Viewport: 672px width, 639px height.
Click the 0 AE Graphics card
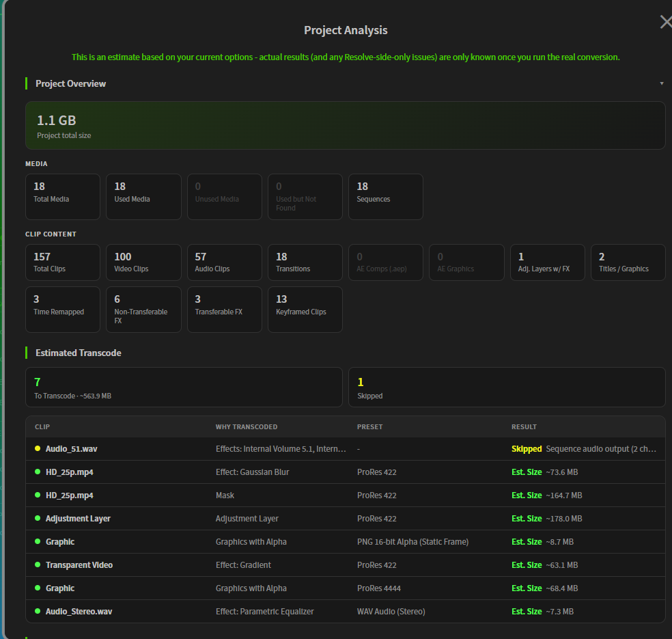[x=466, y=262]
